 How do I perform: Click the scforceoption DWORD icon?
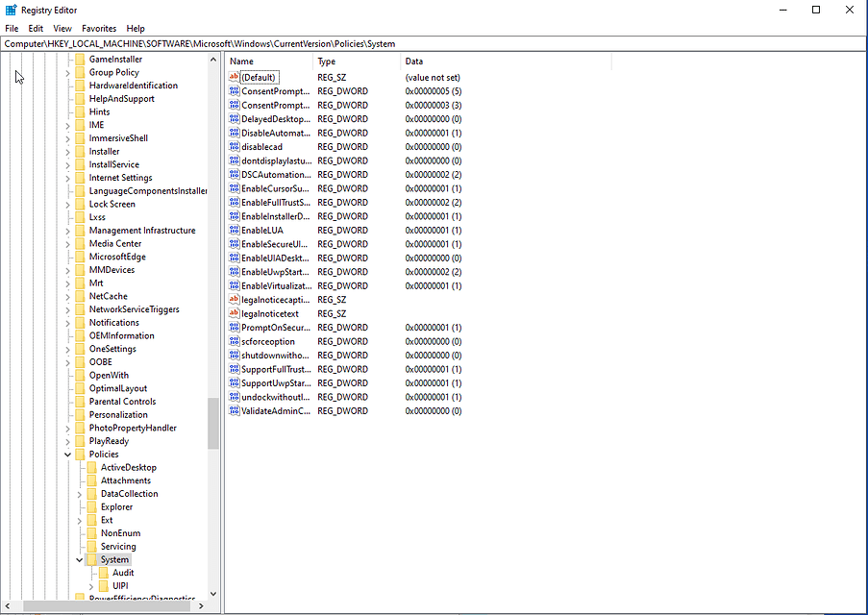(x=233, y=341)
